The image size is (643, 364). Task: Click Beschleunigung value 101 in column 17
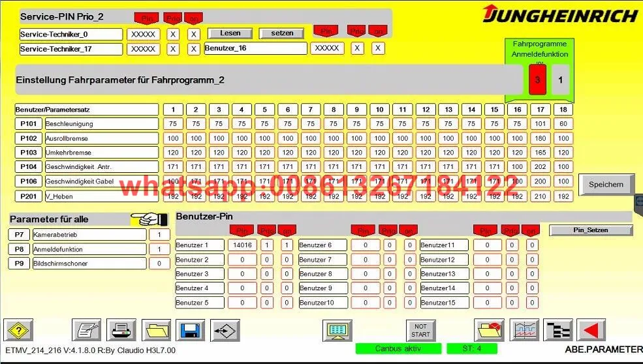pyautogui.click(x=540, y=124)
